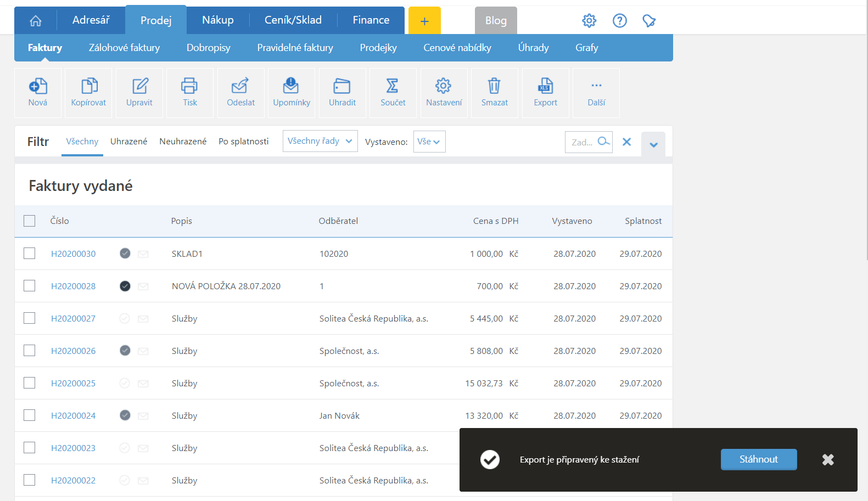868x501 pixels.
Task: Open the Ceník/Sklad tab
Action: click(293, 20)
